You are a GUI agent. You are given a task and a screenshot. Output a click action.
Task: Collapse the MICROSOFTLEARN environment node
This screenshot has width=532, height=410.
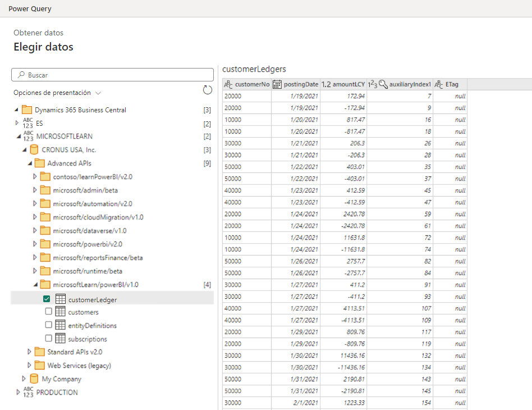click(x=19, y=136)
